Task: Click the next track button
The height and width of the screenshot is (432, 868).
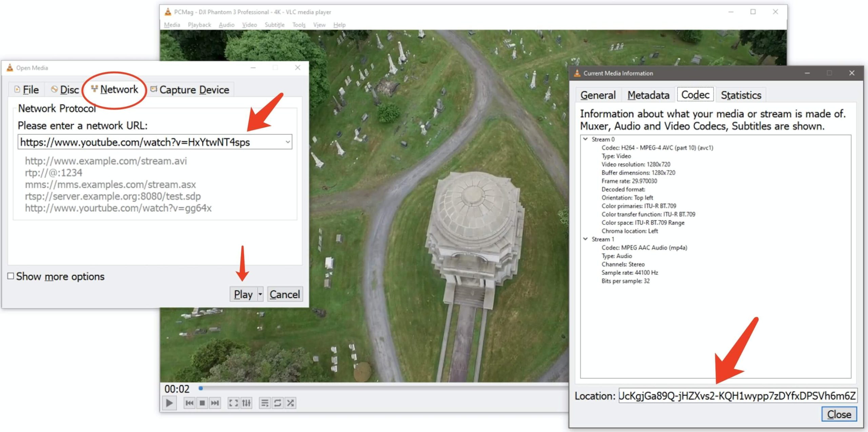Action: (215, 403)
